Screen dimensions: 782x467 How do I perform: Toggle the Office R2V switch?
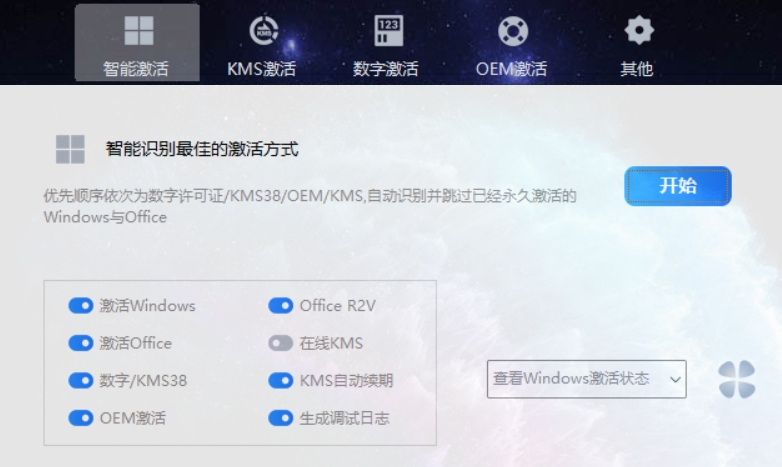click(x=281, y=305)
